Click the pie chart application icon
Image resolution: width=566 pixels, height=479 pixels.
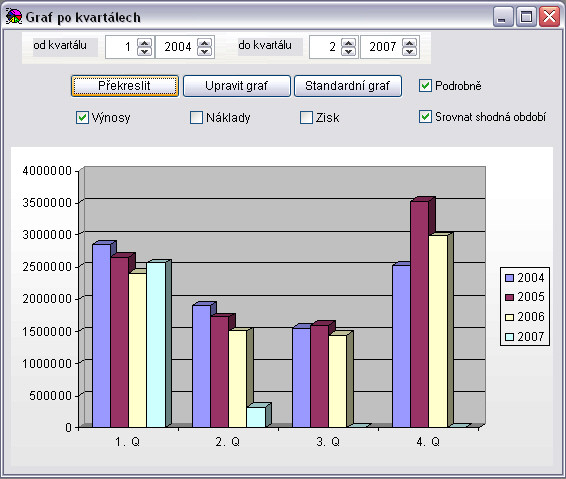14,17
